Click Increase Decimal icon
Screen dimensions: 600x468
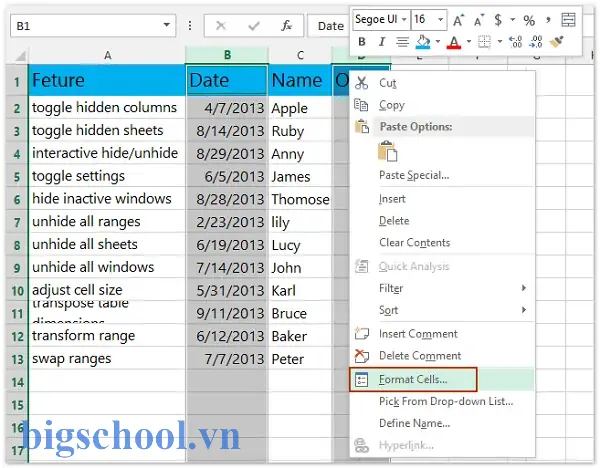pos(515,41)
